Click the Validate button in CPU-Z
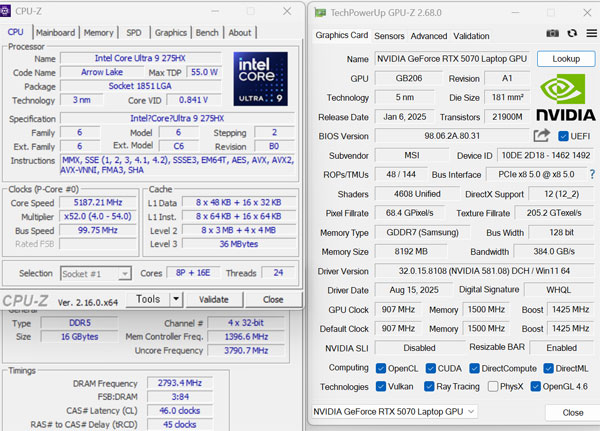The height and width of the screenshot is (431, 600). [x=214, y=299]
